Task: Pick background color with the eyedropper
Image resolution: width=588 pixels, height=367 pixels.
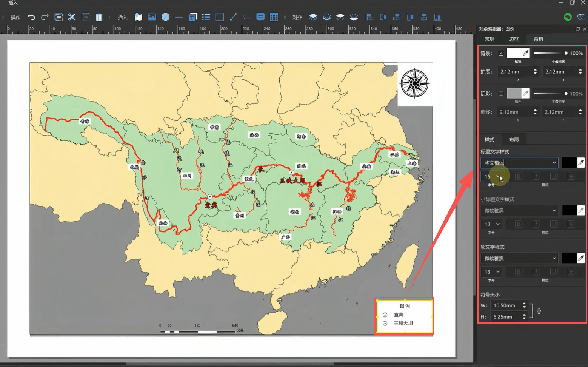Action: click(x=526, y=53)
